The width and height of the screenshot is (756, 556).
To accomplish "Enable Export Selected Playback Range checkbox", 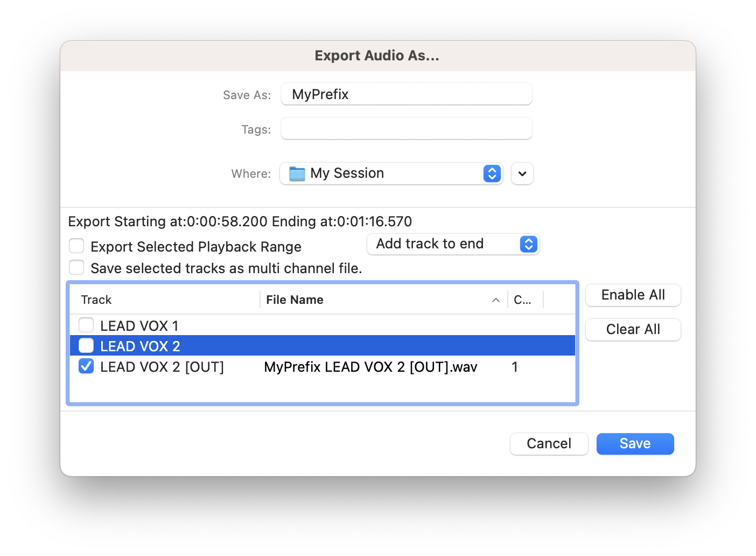I will pos(76,246).
